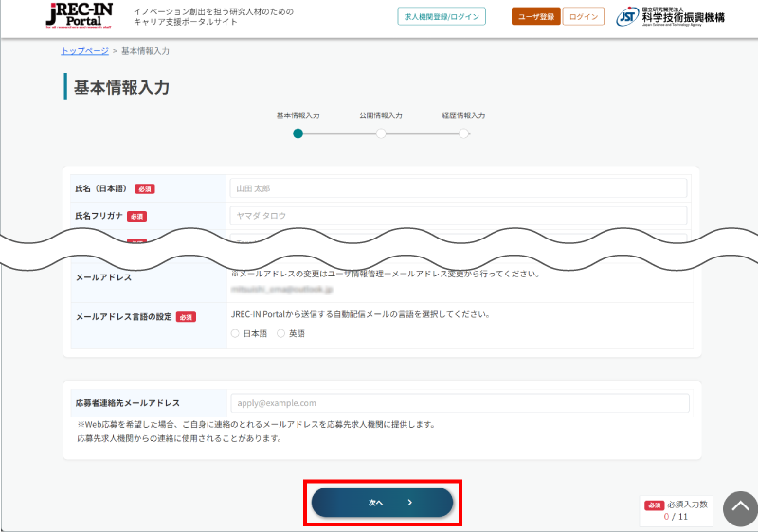Follow the トップページ breadcrumb link
This screenshot has height=532, width=758.
pos(84,51)
